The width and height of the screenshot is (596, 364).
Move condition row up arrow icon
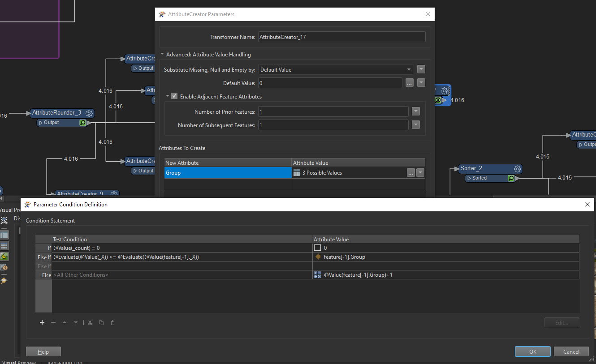point(64,322)
